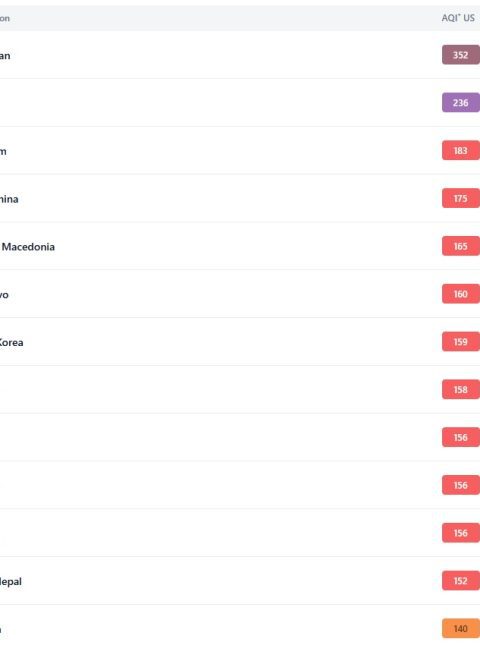This screenshot has width=480, height=645.
Task: Click the truncated 'on' column header
Action: 5,18
